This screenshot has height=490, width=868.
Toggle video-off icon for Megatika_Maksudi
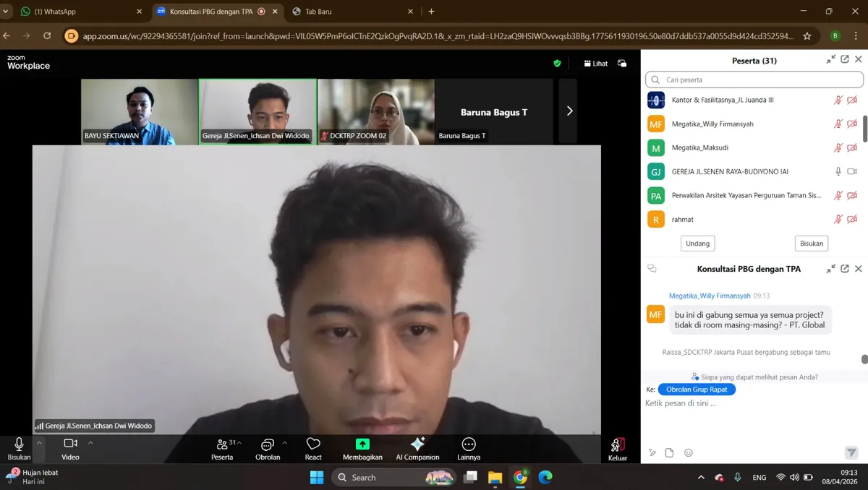tap(852, 147)
